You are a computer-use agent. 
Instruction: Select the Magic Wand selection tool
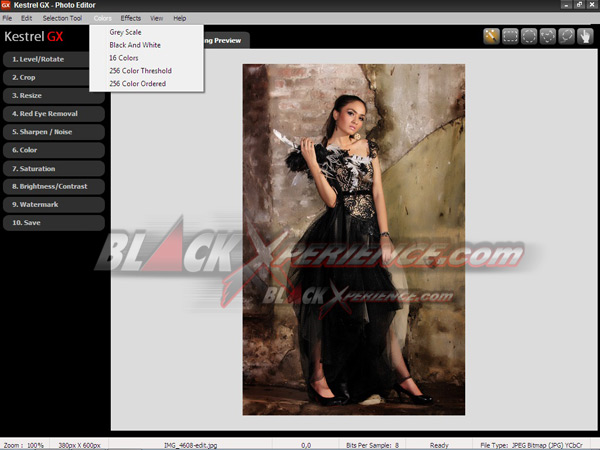tap(491, 37)
